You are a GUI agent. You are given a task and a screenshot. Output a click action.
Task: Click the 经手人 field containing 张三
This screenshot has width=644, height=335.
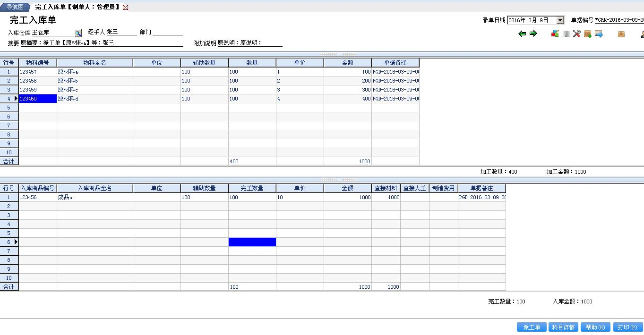pyautogui.click(x=121, y=32)
